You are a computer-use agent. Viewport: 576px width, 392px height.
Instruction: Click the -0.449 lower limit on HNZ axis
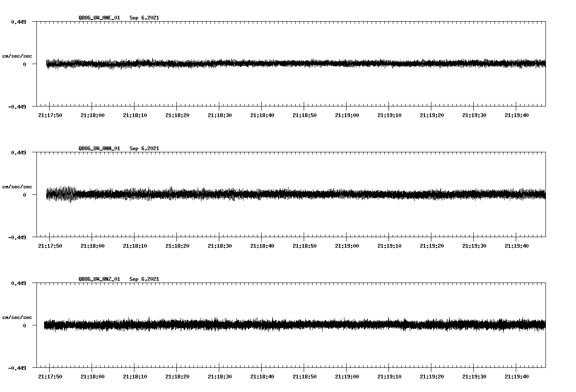17,368
